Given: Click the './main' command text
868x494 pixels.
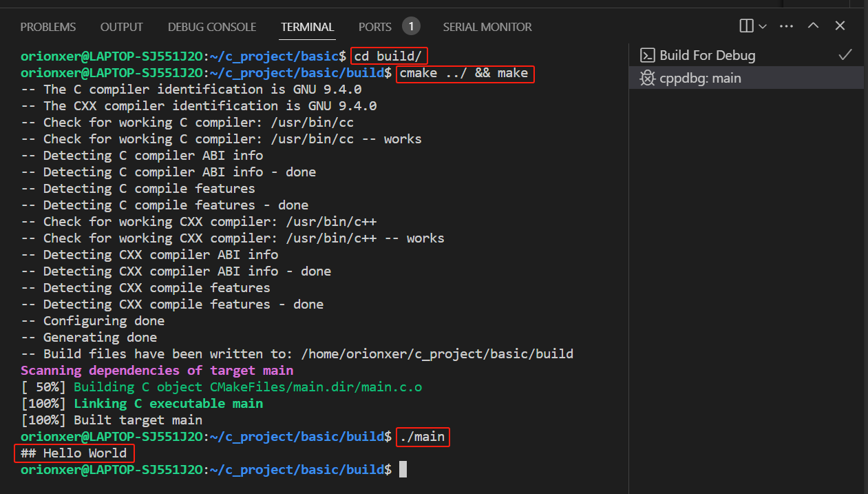Looking at the screenshot, I should coord(423,437).
